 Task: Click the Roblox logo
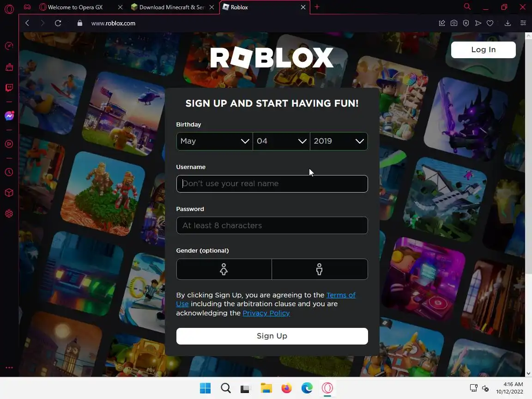coord(272,58)
